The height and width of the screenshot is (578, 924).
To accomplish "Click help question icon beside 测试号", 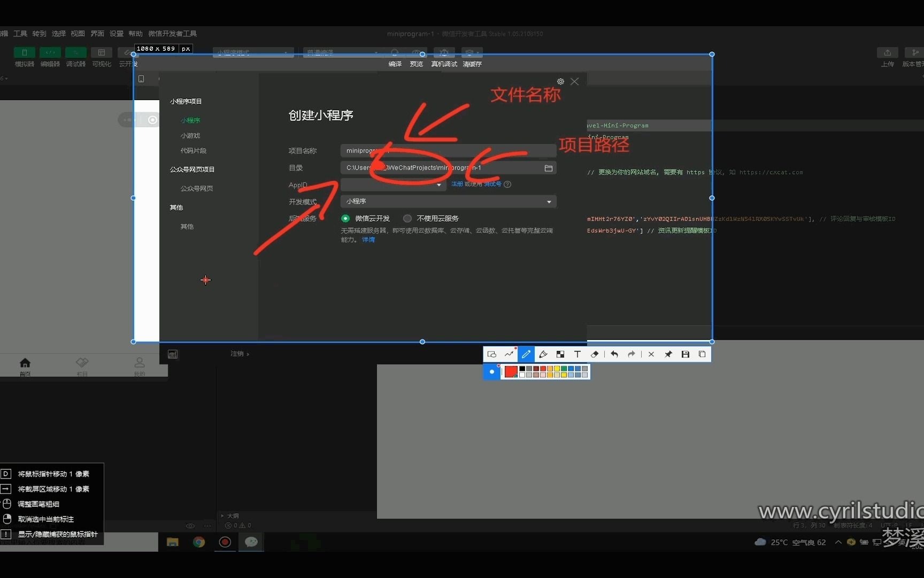I will pyautogui.click(x=508, y=184).
